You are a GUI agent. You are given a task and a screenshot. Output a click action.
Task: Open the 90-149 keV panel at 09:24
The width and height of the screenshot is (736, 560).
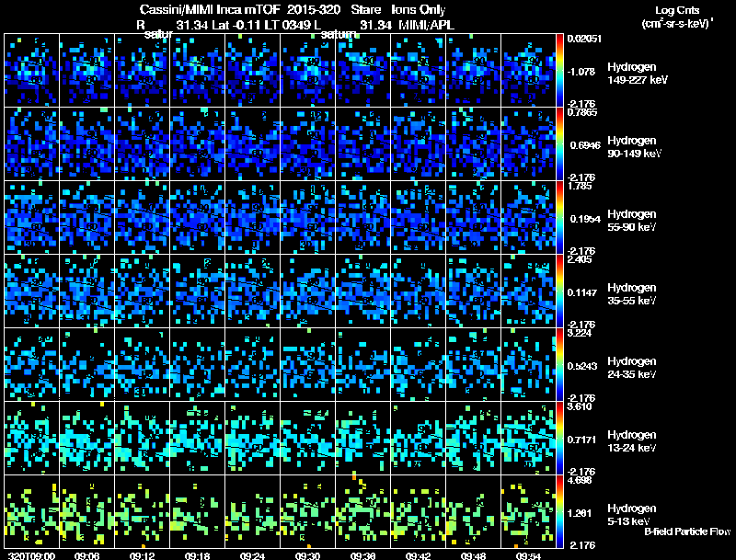tap(252, 144)
